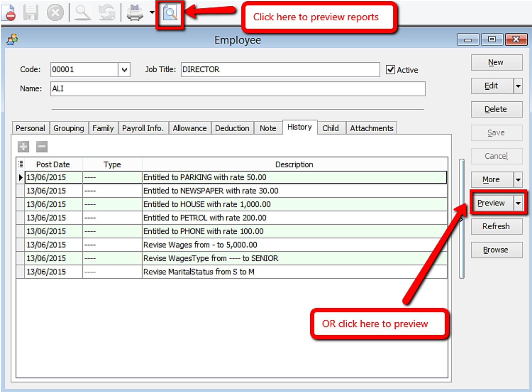Click the grey cancel X toolbar icon

55,13
